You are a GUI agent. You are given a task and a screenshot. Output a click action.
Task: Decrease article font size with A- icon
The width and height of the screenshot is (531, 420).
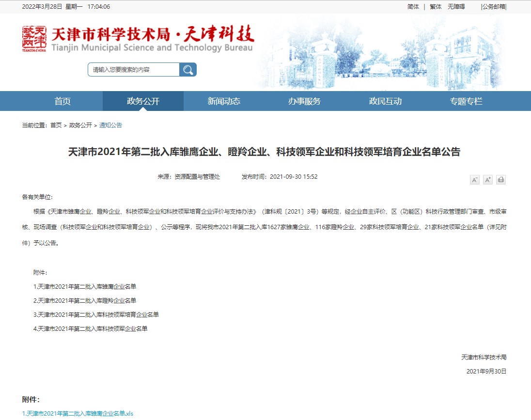(474, 180)
